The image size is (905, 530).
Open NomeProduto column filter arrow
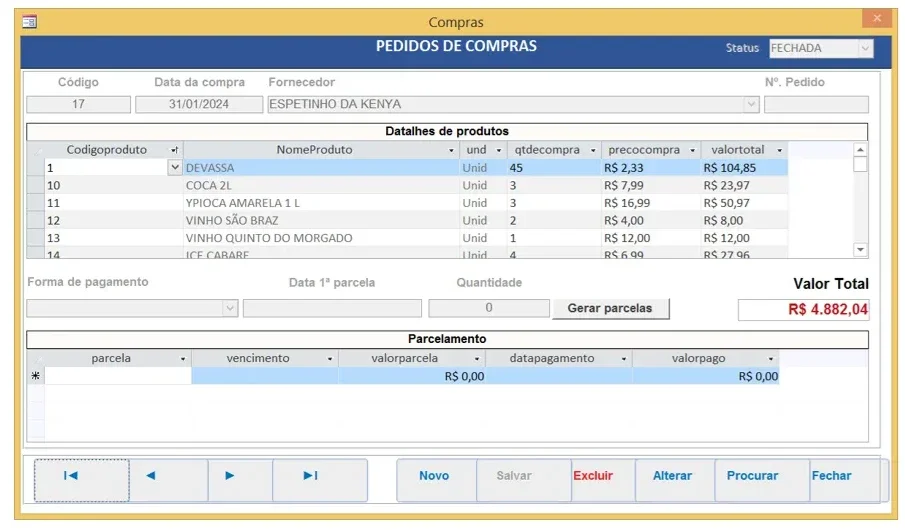click(451, 150)
